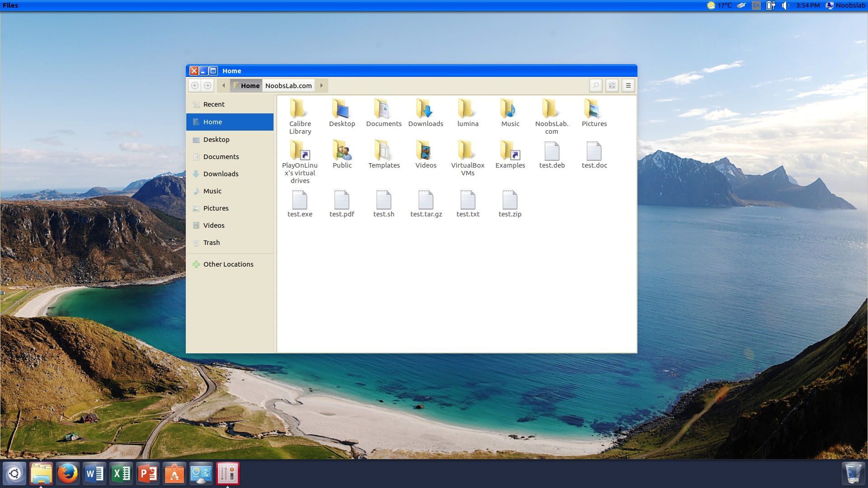Image resolution: width=868 pixels, height=488 pixels.
Task: Click the weather indicator showing 17°C
Action: 719,5
